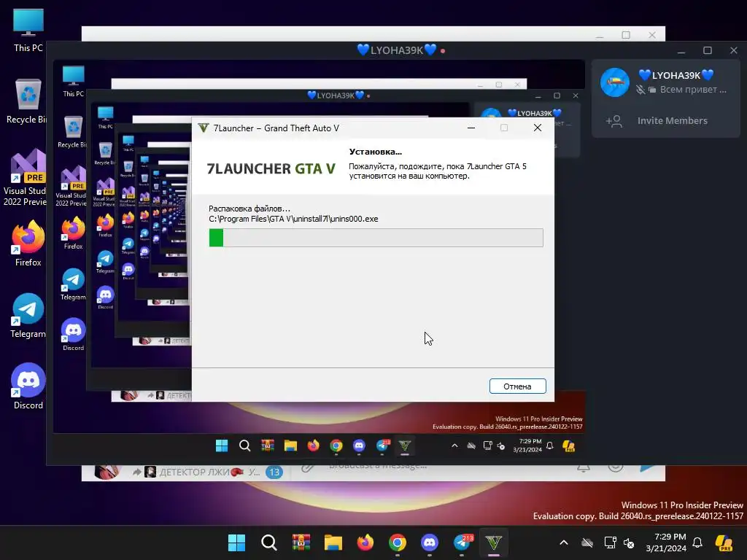The height and width of the screenshot is (560, 747).
Task: Open the Discord desktop shortcut
Action: click(28, 386)
